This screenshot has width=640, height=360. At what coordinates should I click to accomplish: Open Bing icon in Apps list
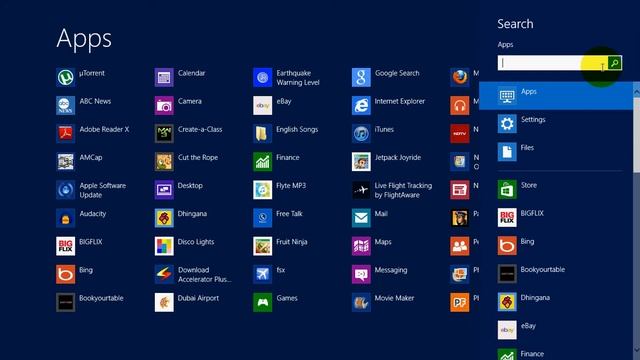click(x=65, y=274)
